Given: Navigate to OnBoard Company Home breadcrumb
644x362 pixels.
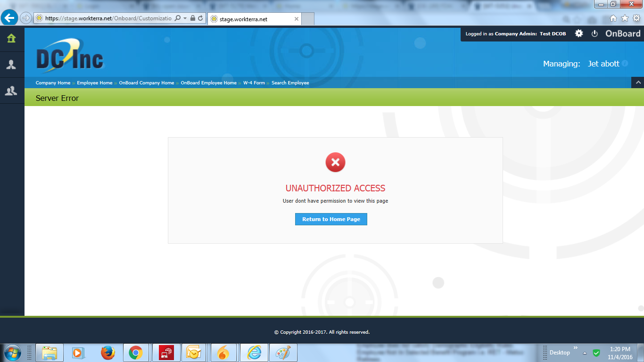Looking at the screenshot, I should 147,83.
